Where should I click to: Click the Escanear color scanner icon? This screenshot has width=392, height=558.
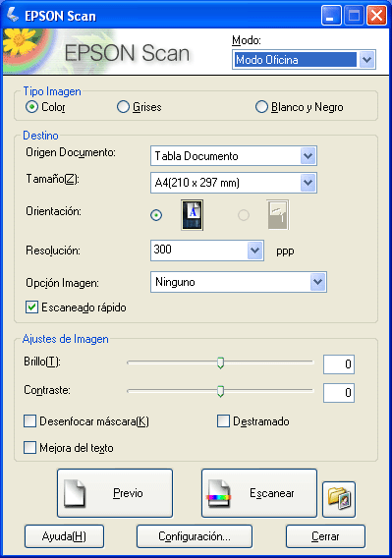(x=219, y=493)
